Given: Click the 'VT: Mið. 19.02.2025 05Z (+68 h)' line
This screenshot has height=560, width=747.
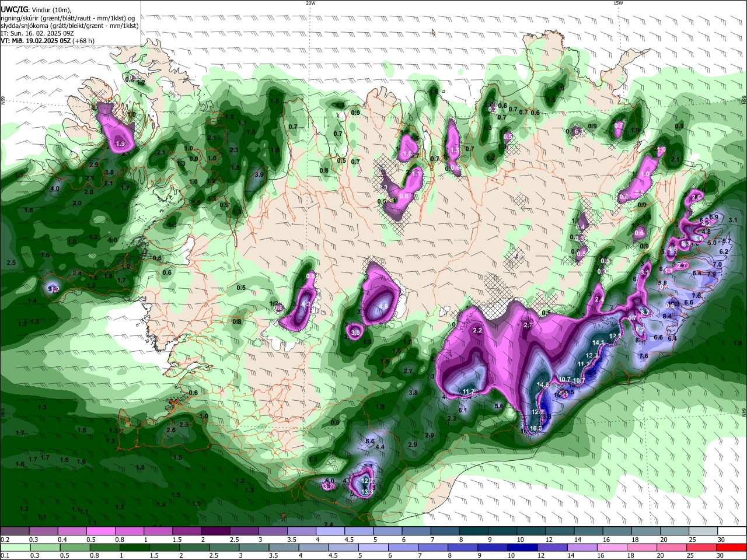Looking at the screenshot, I should 48,41.
